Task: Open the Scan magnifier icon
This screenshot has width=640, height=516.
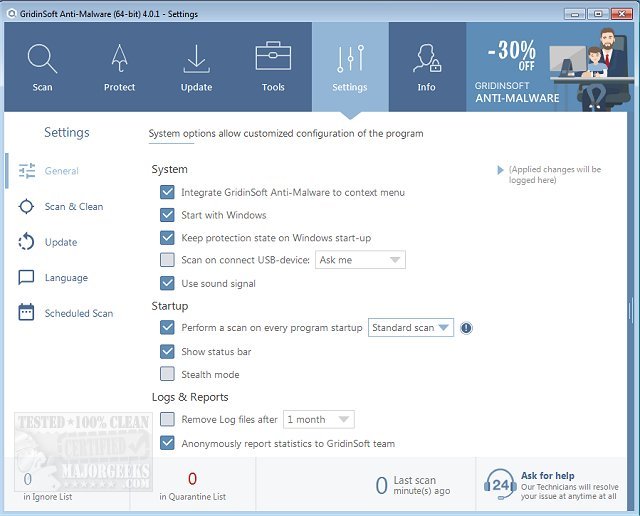Action: 42,59
